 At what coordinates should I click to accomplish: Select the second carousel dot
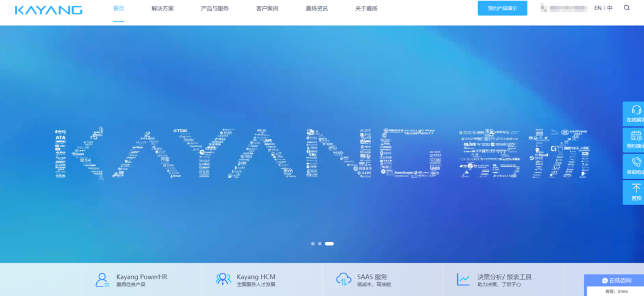pos(319,243)
